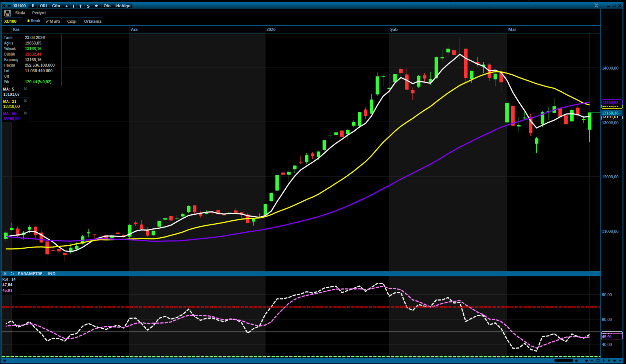This screenshot has width=626, height=364.
Task: Click the S tool in top toolbar
Action: [x=88, y=6]
